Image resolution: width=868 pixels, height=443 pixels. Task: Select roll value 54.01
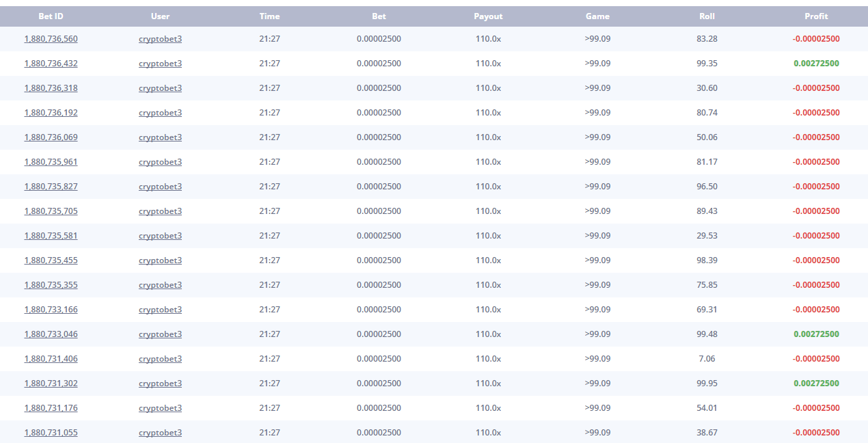coord(707,408)
